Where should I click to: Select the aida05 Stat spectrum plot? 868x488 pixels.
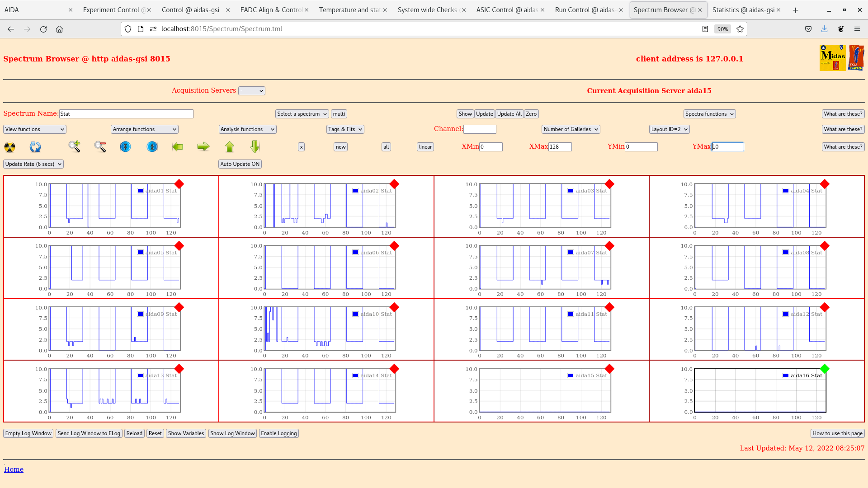115,267
